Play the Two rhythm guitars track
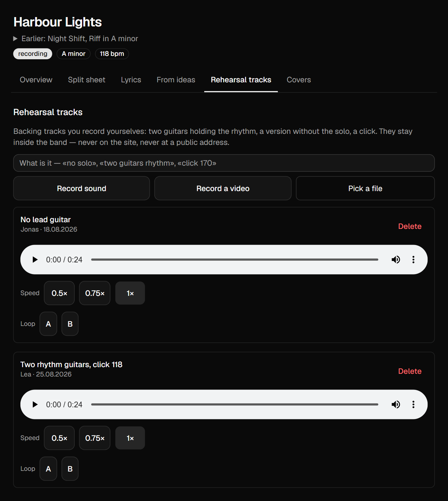 pos(35,405)
